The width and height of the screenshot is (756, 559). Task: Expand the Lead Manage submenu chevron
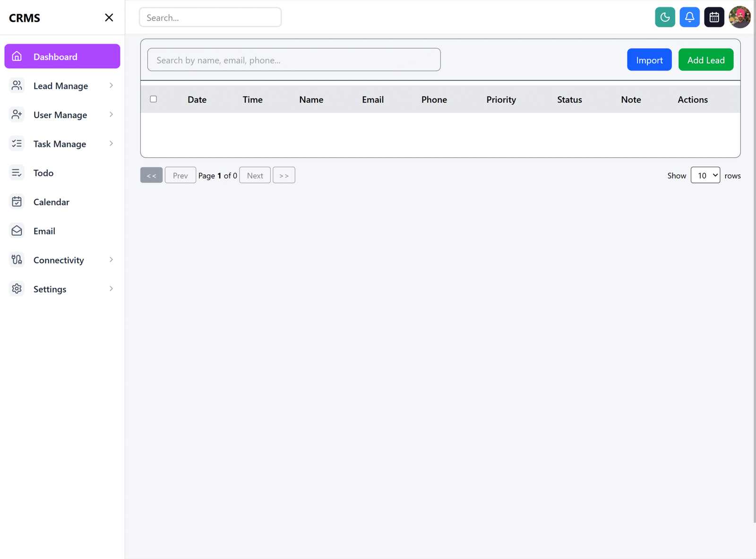pos(111,86)
